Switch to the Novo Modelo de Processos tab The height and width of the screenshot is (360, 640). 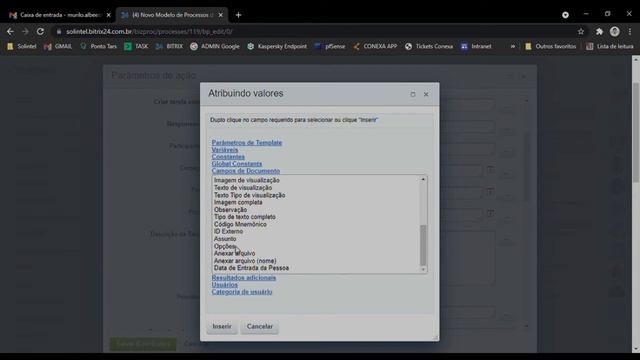172,15
